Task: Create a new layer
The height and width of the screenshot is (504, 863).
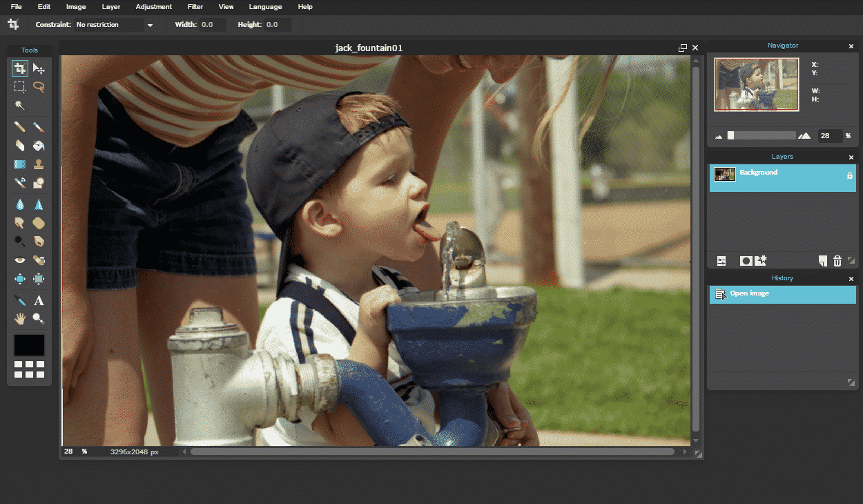Action: pyautogui.click(x=822, y=261)
